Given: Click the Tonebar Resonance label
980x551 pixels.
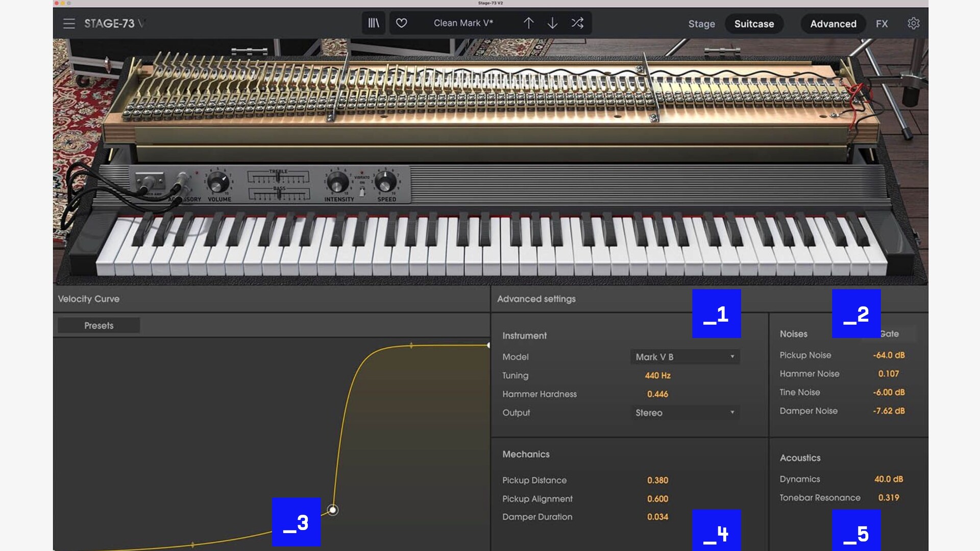Looking at the screenshot, I should [820, 497].
